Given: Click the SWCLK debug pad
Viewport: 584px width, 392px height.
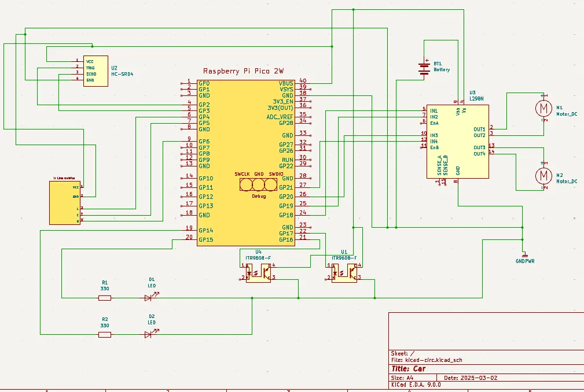Looking at the screenshot, I should pyautogui.click(x=246, y=184).
